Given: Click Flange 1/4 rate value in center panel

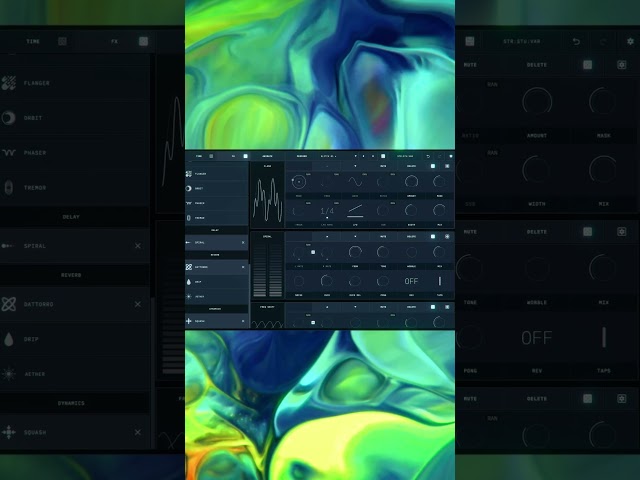Looking at the screenshot, I should tap(327, 211).
